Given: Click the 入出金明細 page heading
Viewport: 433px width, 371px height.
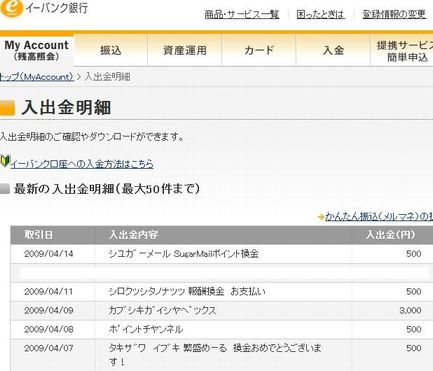Looking at the screenshot, I should pos(66,108).
